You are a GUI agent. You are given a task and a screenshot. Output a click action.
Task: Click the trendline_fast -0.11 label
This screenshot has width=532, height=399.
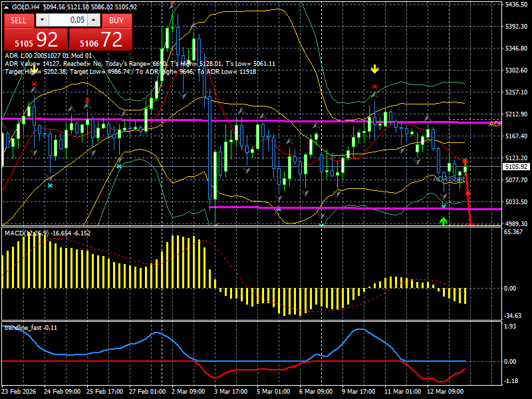point(31,328)
